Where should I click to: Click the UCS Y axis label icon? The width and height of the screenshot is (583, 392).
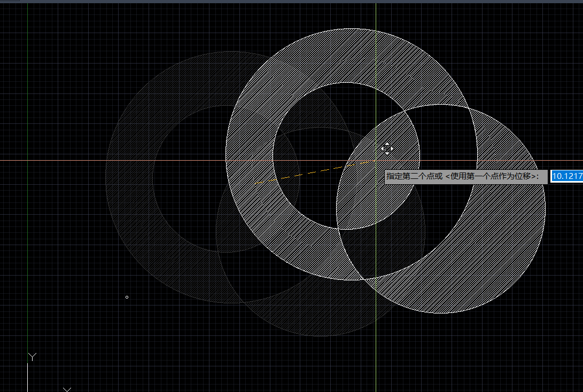[32, 357]
